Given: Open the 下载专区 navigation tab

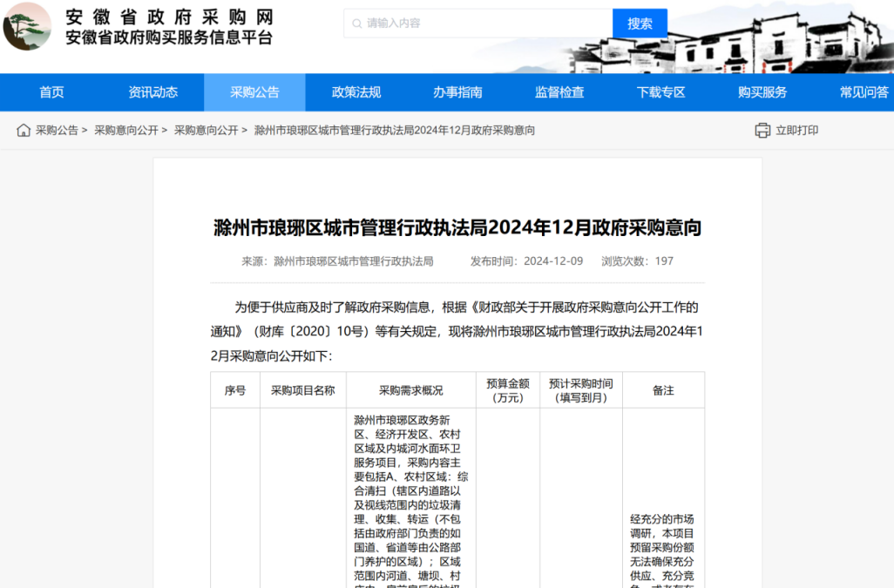Looking at the screenshot, I should pyautogui.click(x=660, y=92).
